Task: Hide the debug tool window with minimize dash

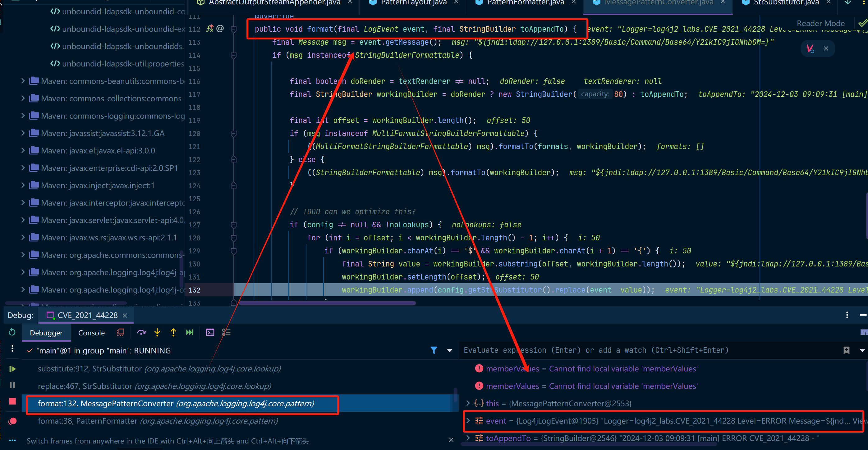Action: coord(863,315)
